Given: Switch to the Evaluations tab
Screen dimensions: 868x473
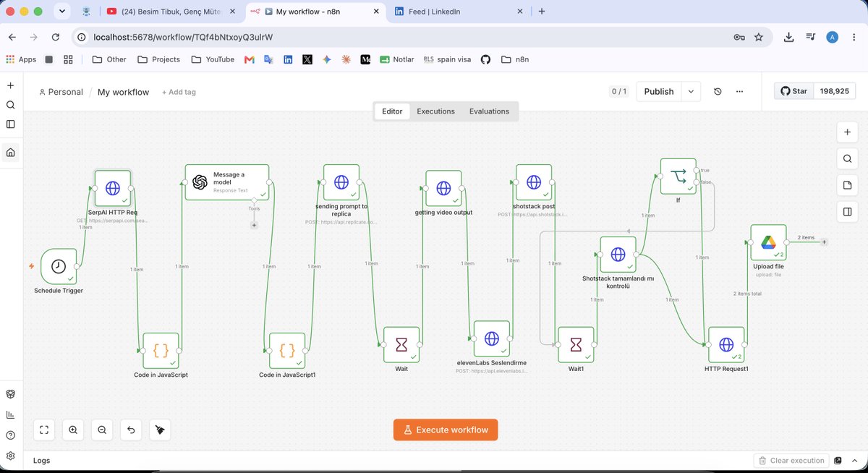Looking at the screenshot, I should point(489,111).
